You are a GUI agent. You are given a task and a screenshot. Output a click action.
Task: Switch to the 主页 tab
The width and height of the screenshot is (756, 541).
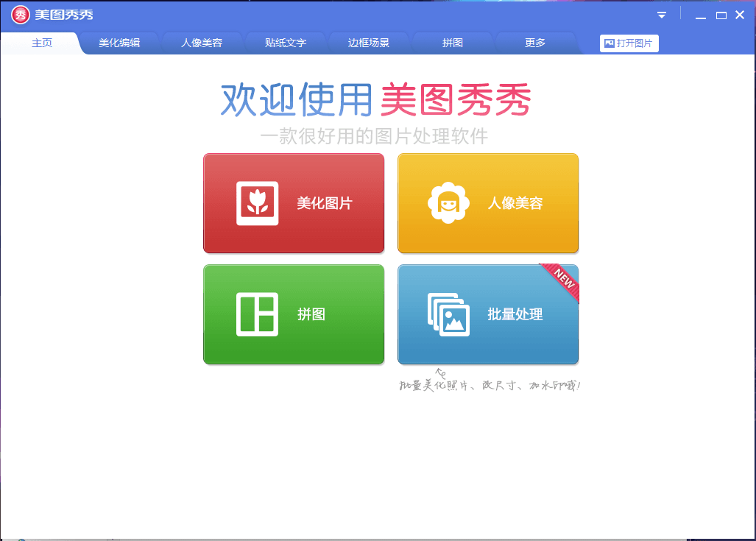(x=42, y=43)
